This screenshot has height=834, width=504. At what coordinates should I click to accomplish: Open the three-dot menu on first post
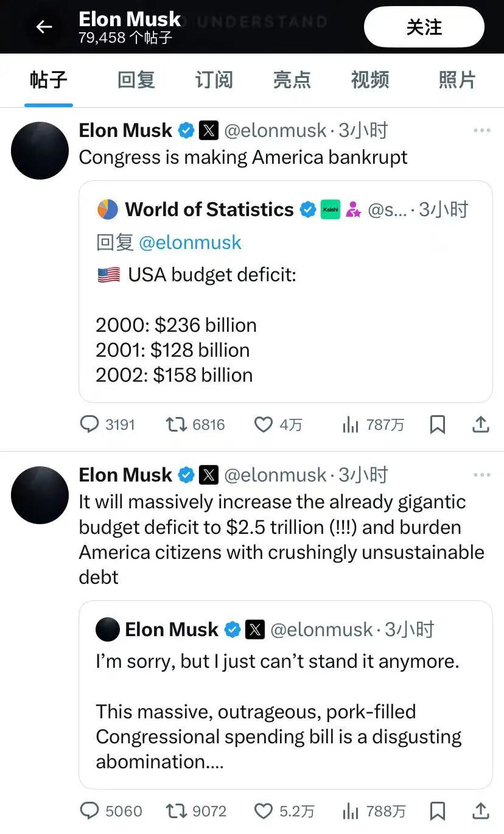[x=481, y=130]
